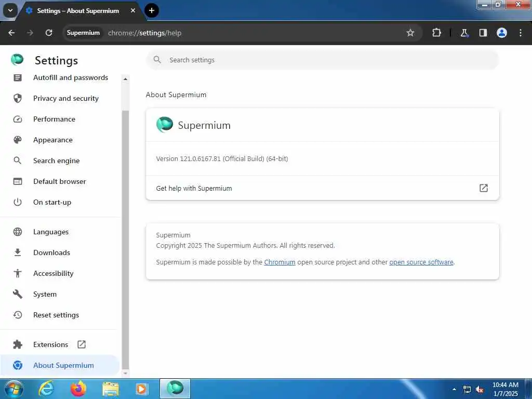Click the Reset settings history icon
532x399 pixels.
pyautogui.click(x=17, y=315)
